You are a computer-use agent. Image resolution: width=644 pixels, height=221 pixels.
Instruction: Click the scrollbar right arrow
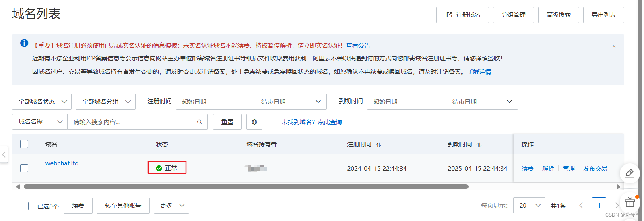pos(619,187)
